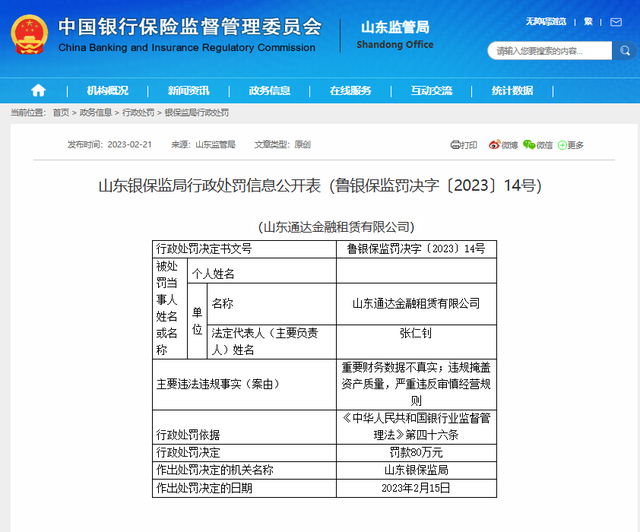Click the cell 鲁银保监罚决字〔2023〕14号
Image resolution: width=640 pixels, height=532 pixels.
pyautogui.click(x=416, y=249)
